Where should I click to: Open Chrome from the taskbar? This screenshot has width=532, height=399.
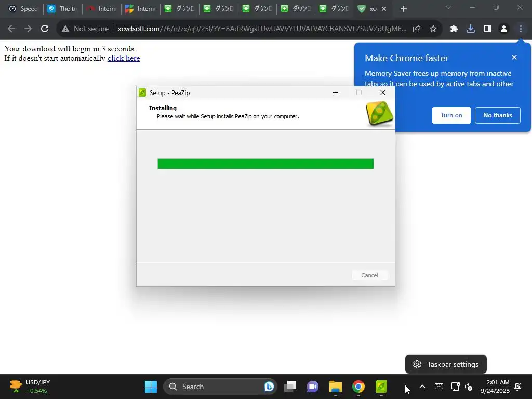coord(358,387)
